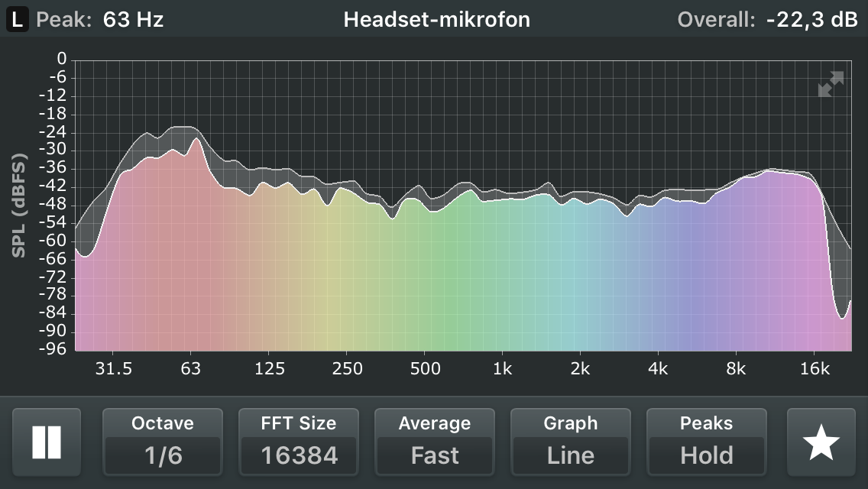
Task: Select the 8k frequency axis label
Action: coord(736,369)
